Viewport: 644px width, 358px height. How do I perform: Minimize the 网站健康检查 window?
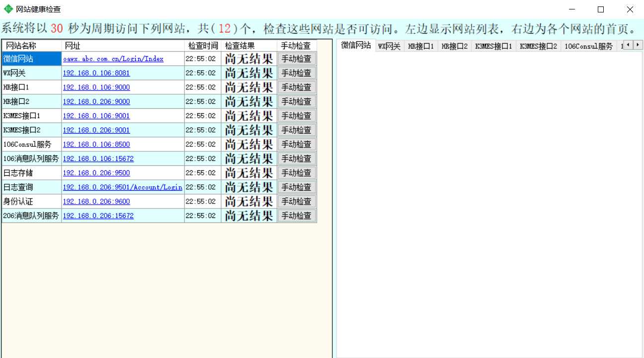coord(572,9)
